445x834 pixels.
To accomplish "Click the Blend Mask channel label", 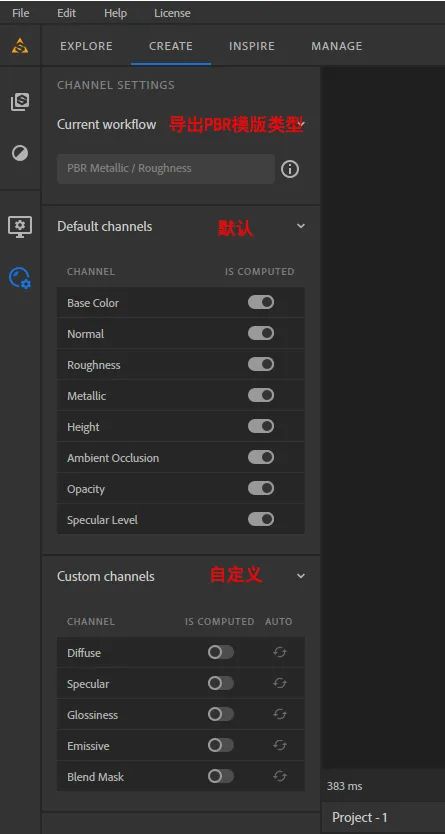I will pyautogui.click(x=96, y=777).
